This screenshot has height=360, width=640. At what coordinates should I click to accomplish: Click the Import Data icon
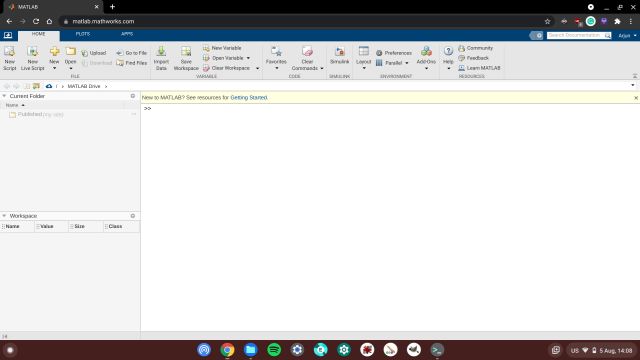161,58
